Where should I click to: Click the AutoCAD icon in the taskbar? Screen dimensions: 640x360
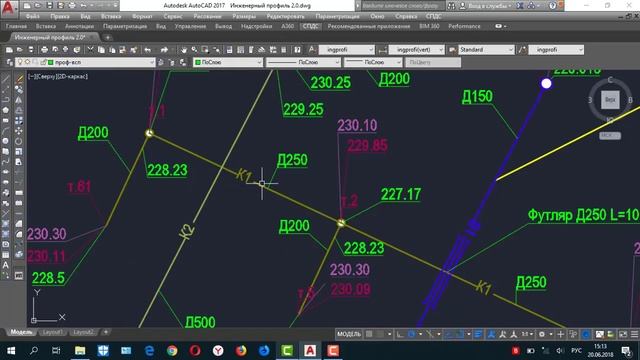tap(309, 351)
